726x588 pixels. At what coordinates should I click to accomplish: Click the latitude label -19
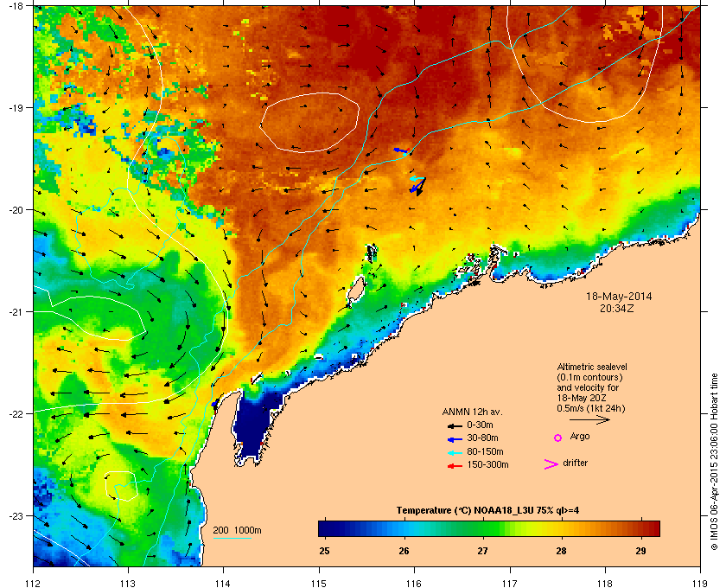tap(16, 108)
